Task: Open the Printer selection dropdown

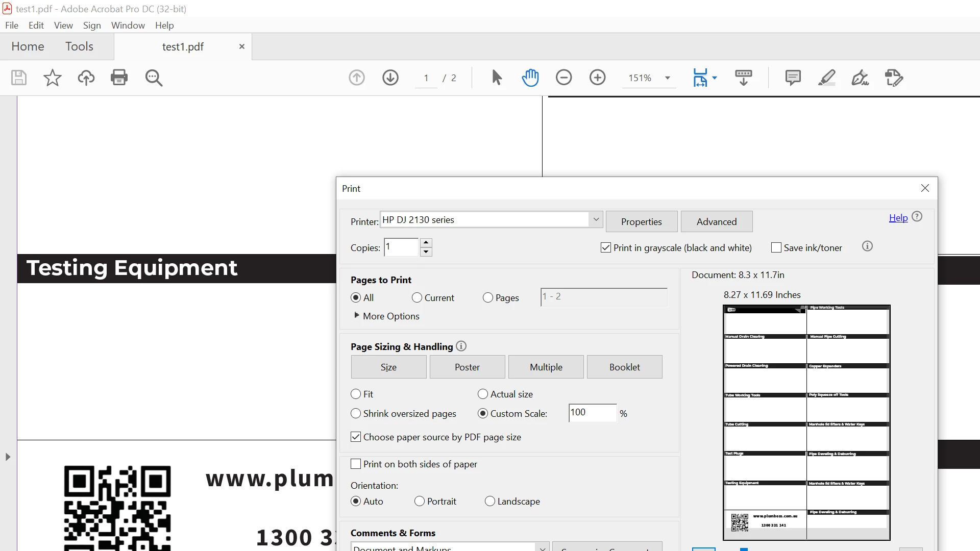Action: (596, 220)
